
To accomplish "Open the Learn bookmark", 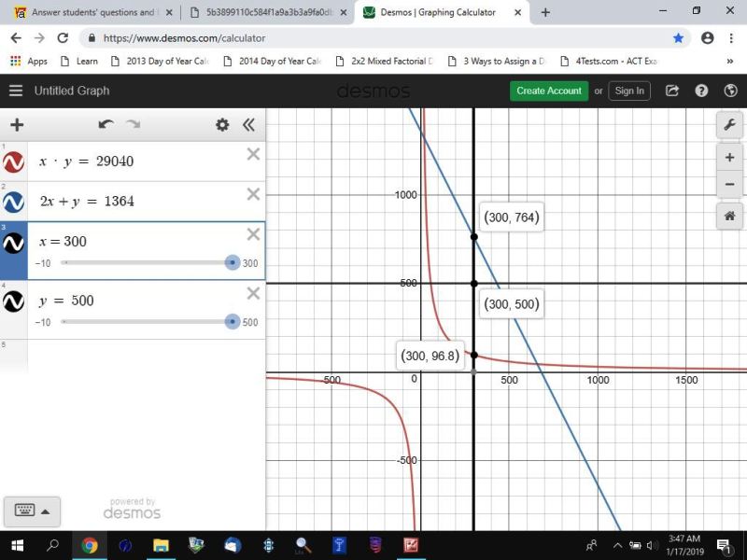I will pos(79,61).
